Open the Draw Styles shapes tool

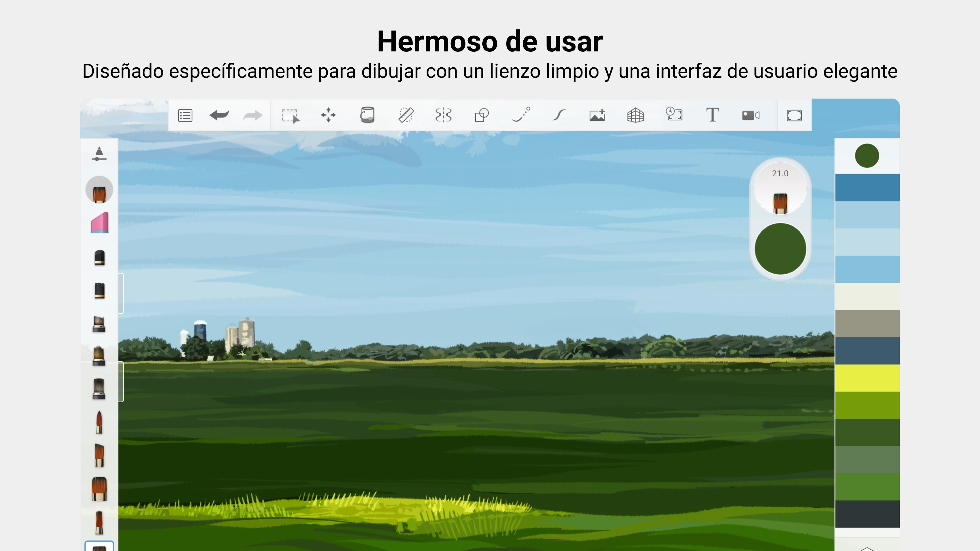482,115
